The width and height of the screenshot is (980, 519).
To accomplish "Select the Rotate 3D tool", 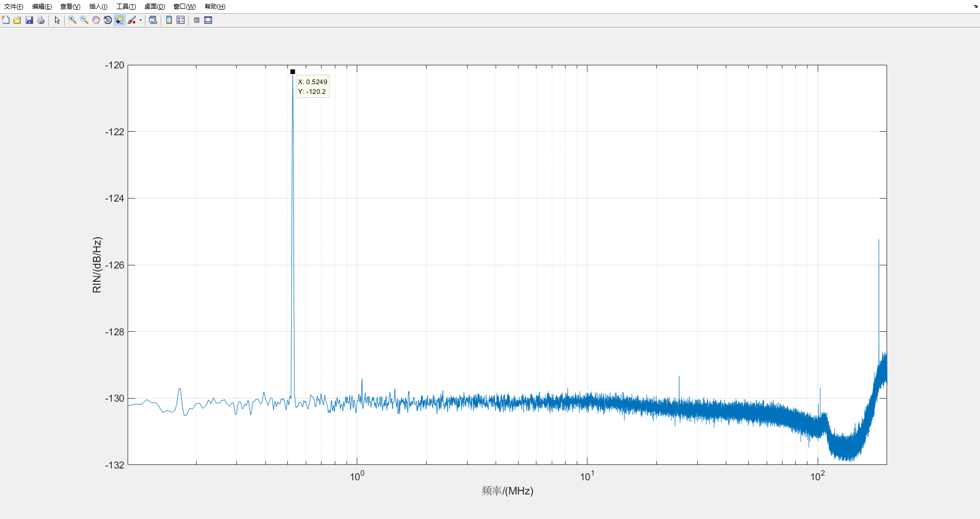I will click(x=108, y=20).
